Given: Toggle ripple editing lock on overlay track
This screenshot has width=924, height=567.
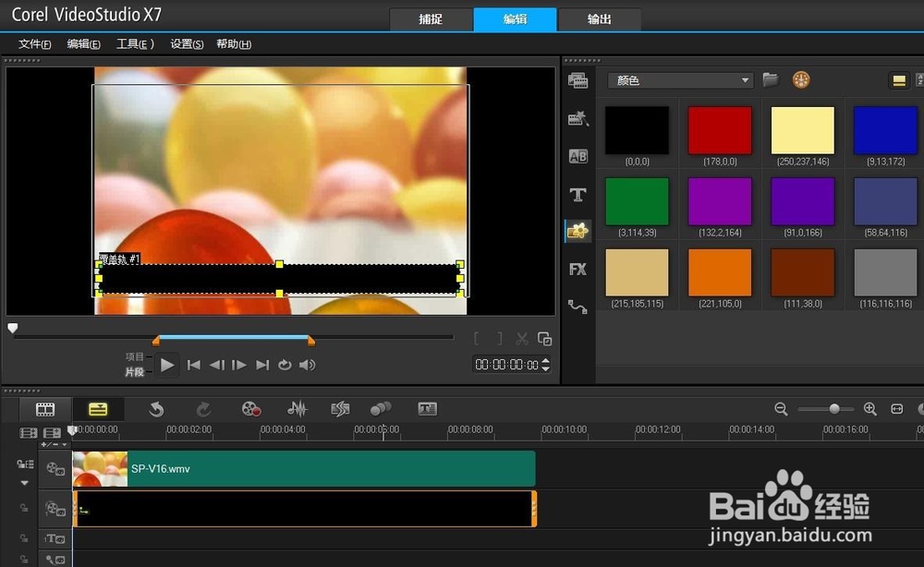Looking at the screenshot, I should [24, 508].
